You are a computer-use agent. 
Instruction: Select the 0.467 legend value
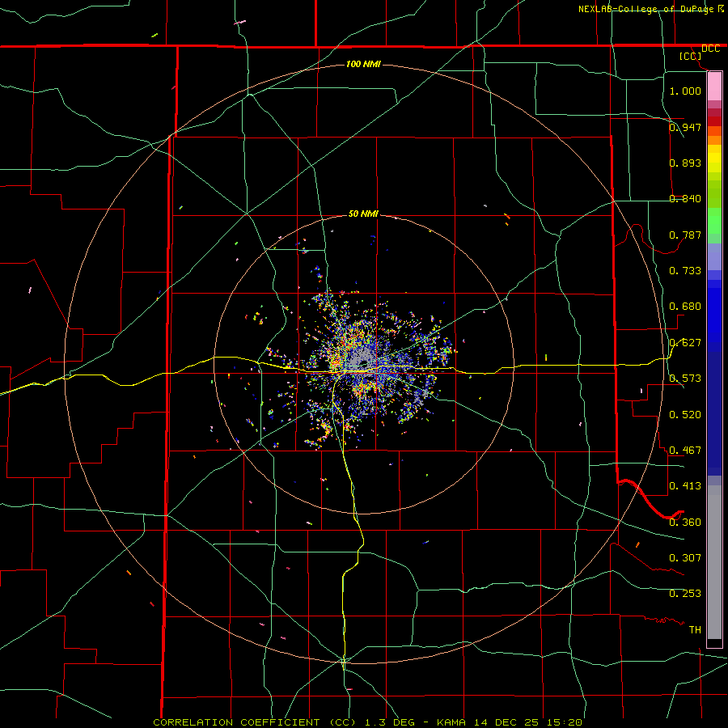click(685, 450)
